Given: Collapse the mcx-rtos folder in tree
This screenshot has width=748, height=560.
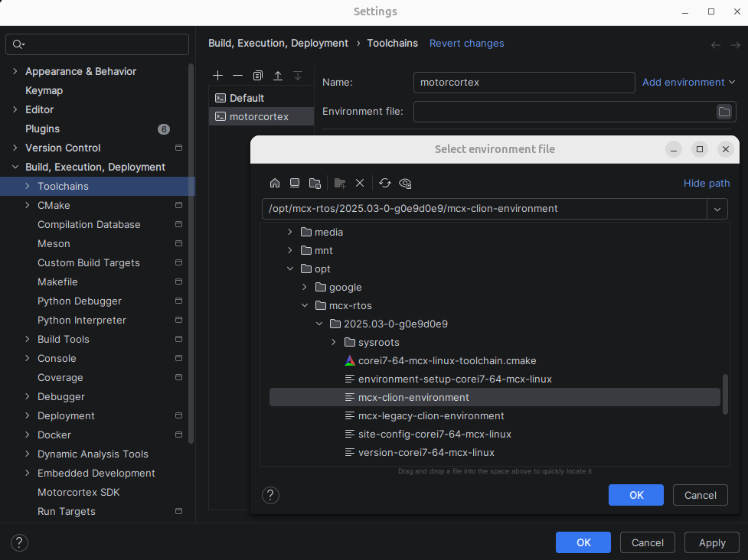Looking at the screenshot, I should click(x=305, y=306).
